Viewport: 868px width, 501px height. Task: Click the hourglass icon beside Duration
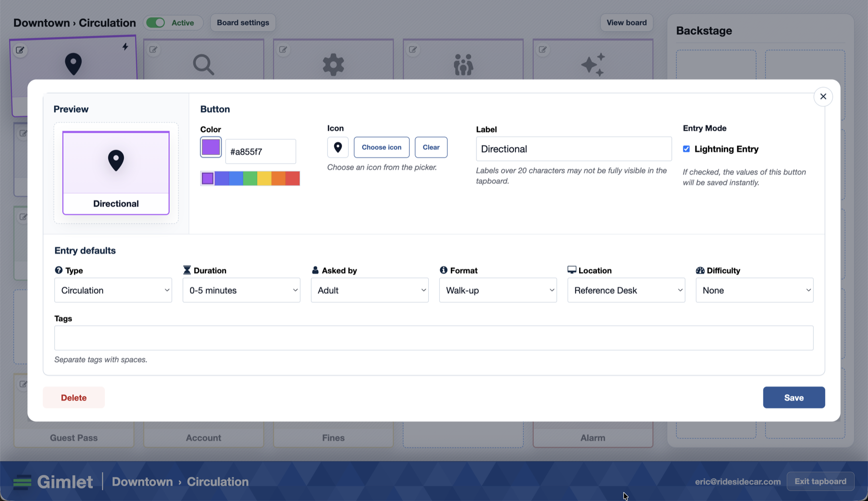[187, 270]
